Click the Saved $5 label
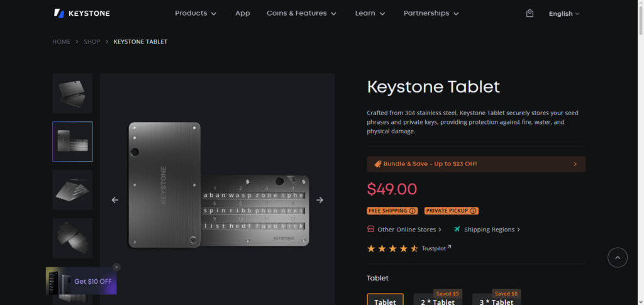 (448, 294)
